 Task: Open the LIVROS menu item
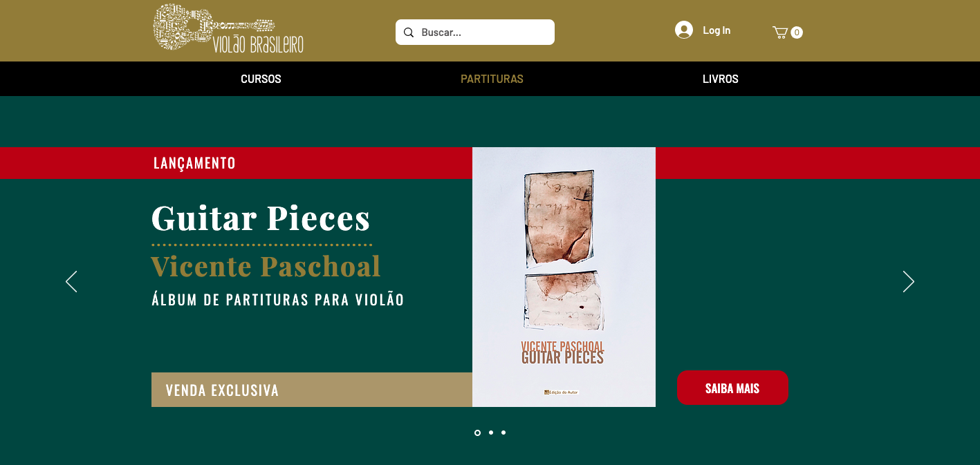pos(721,79)
